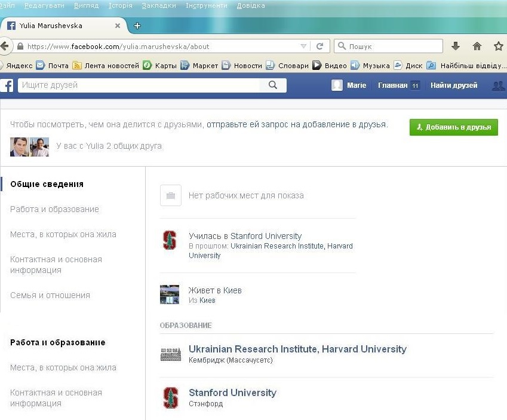Click the Stanford University logo under Образование
The image size is (507, 420).
click(x=170, y=398)
